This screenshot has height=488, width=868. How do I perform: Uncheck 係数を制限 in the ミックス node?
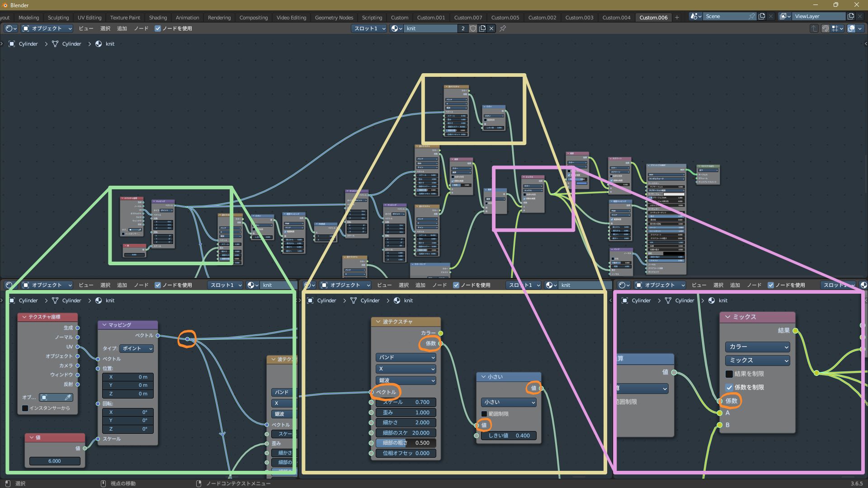pos(729,387)
